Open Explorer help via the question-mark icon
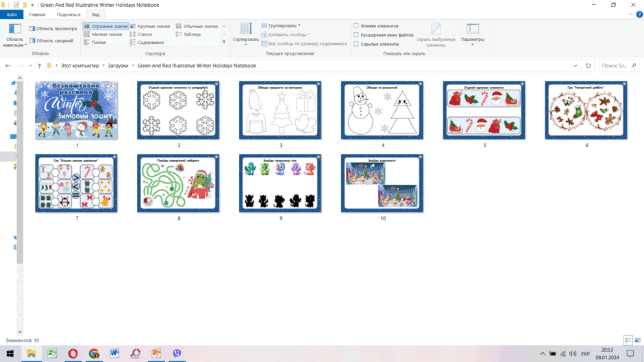 click(x=639, y=14)
